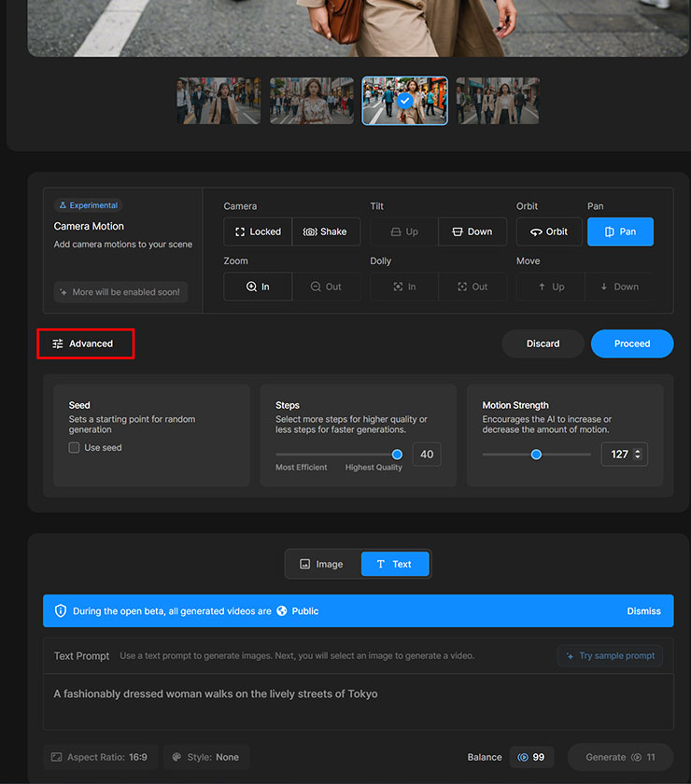Select the Orbit camera motion
691x784 pixels.
click(549, 231)
